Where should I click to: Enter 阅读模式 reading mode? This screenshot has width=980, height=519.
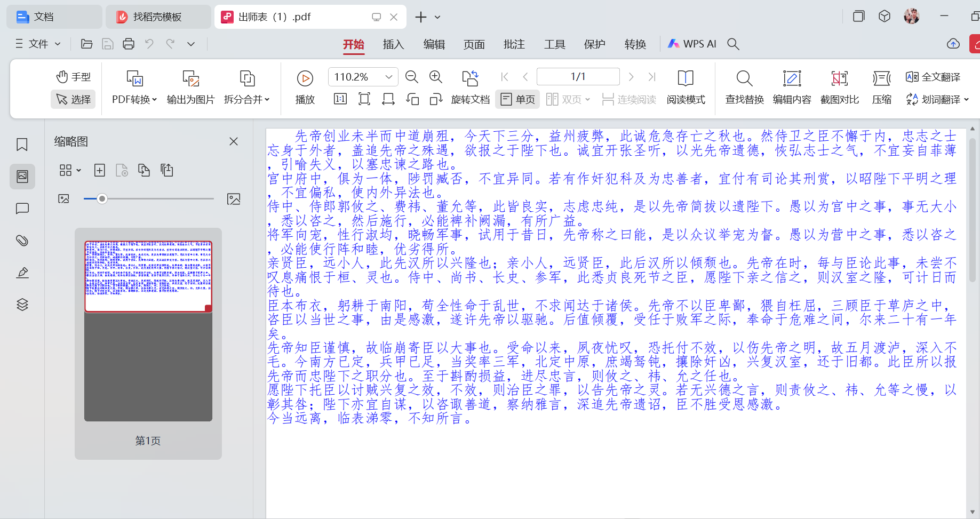tap(686, 88)
